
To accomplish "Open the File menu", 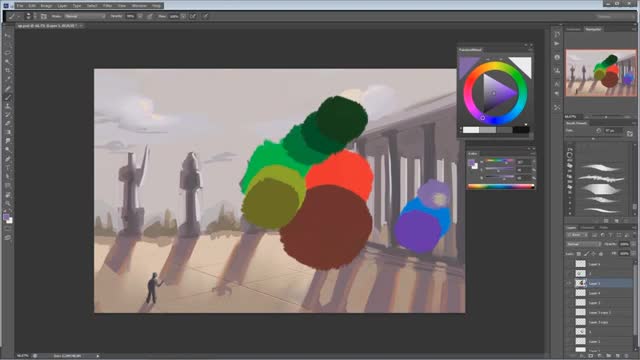I will (x=20, y=6).
